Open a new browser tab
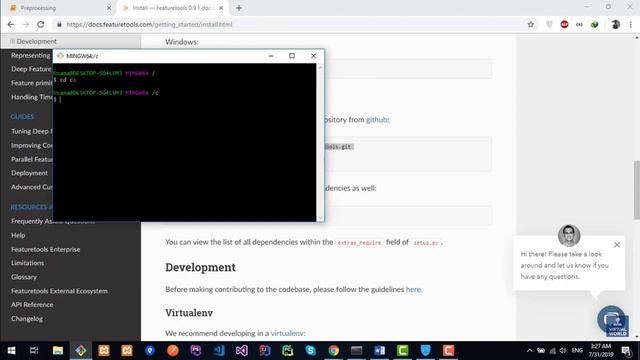This screenshot has width=640, height=360. [x=239, y=8]
